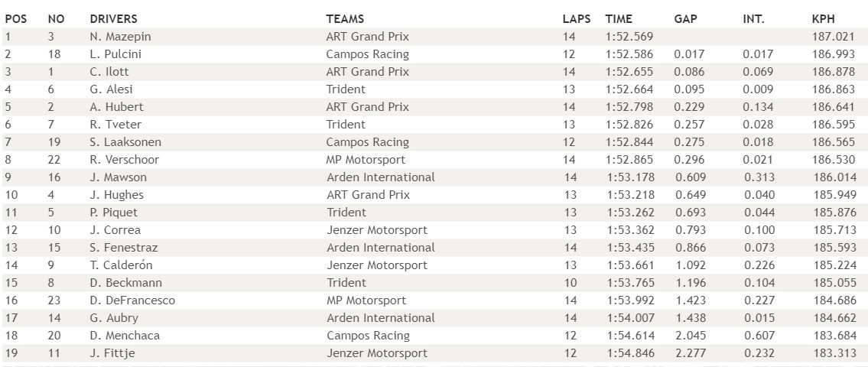Screen dimensions: 868x367
Task: Select driver N. Mazepin
Action: pos(120,37)
